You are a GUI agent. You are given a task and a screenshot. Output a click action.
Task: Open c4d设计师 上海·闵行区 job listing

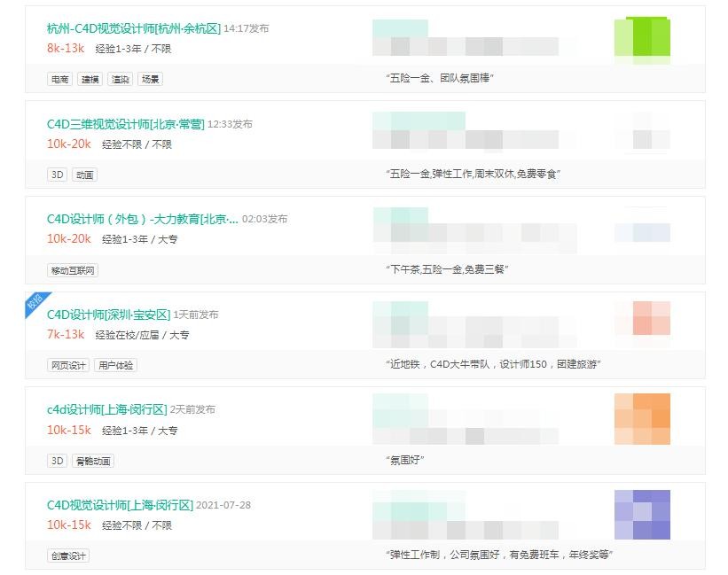[106, 409]
